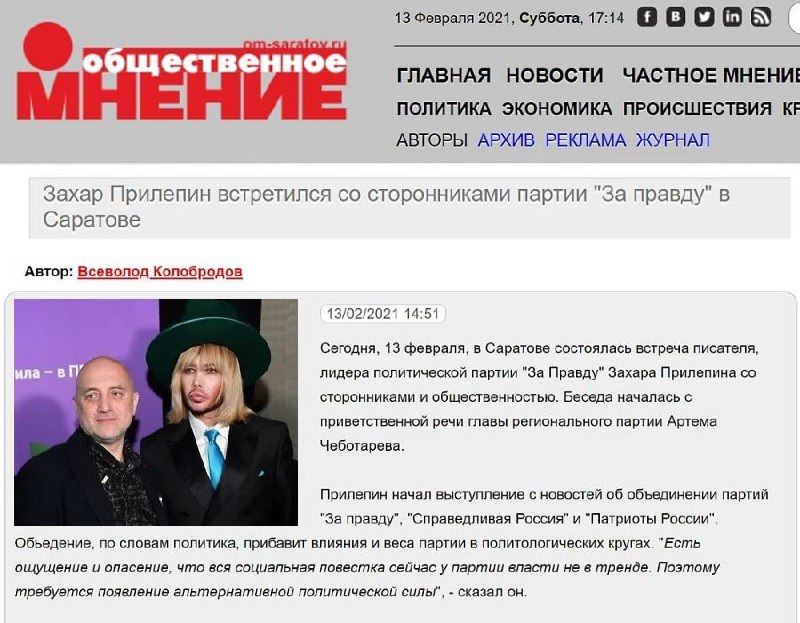Open the ПРОИСШЕСТВИЯ category
This screenshot has height=623, width=800.
tap(697, 109)
